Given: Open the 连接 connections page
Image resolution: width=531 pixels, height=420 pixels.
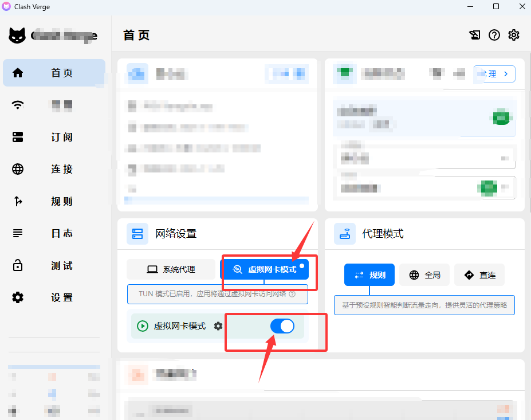Looking at the screenshot, I should click(x=54, y=169).
